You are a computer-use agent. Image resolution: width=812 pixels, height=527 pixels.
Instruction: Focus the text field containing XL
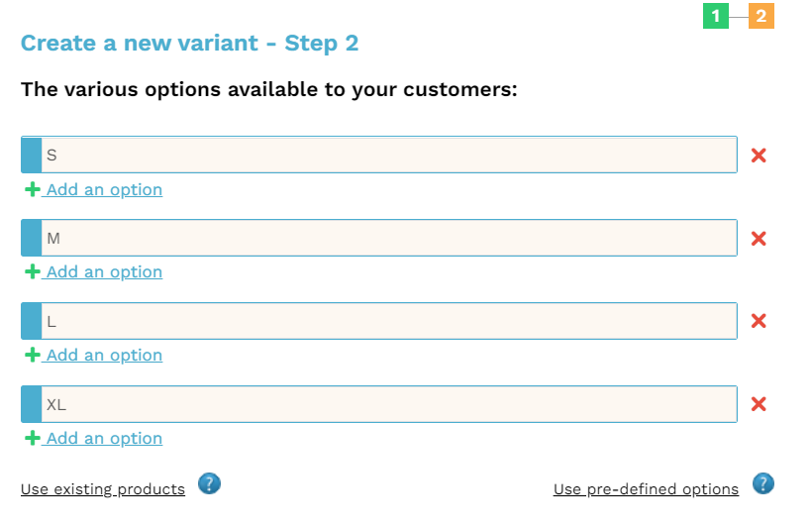[389, 404]
